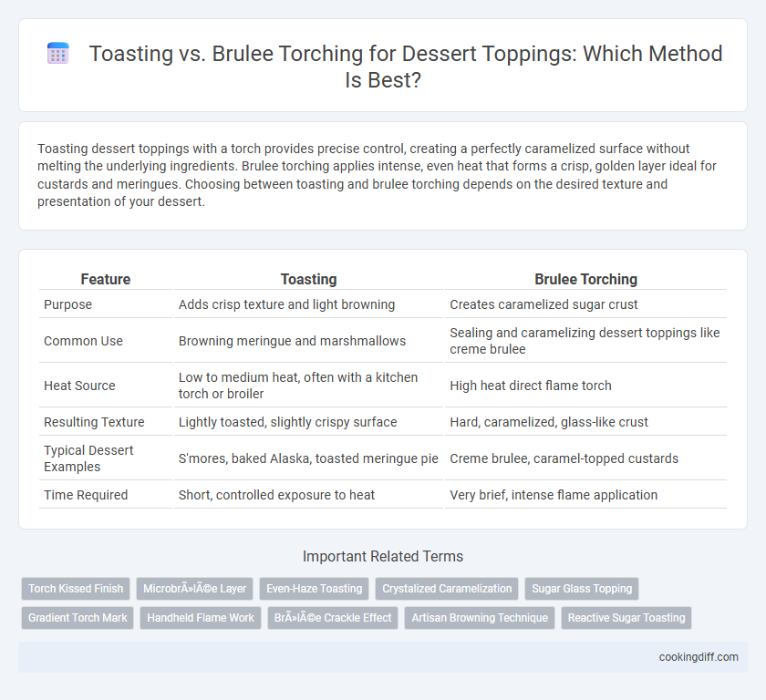Click the calendar icon beside the title
Screen dimensions: 766x700
tap(58, 54)
